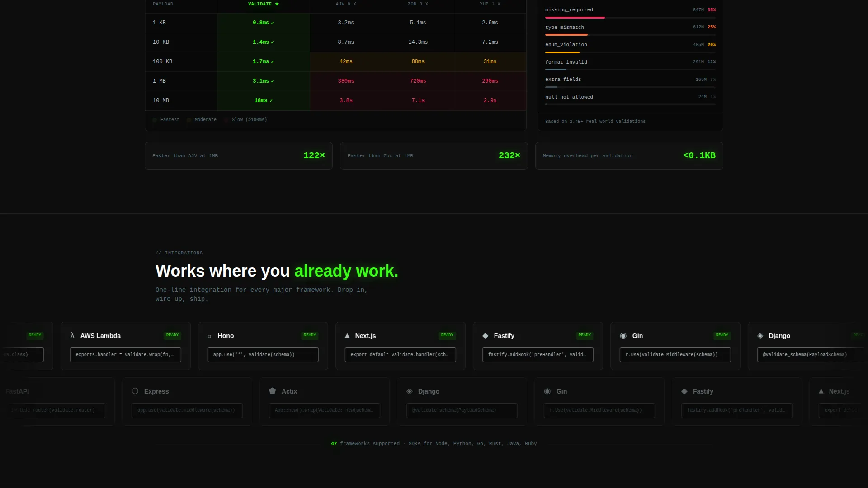Click the Express card title

(x=156, y=391)
